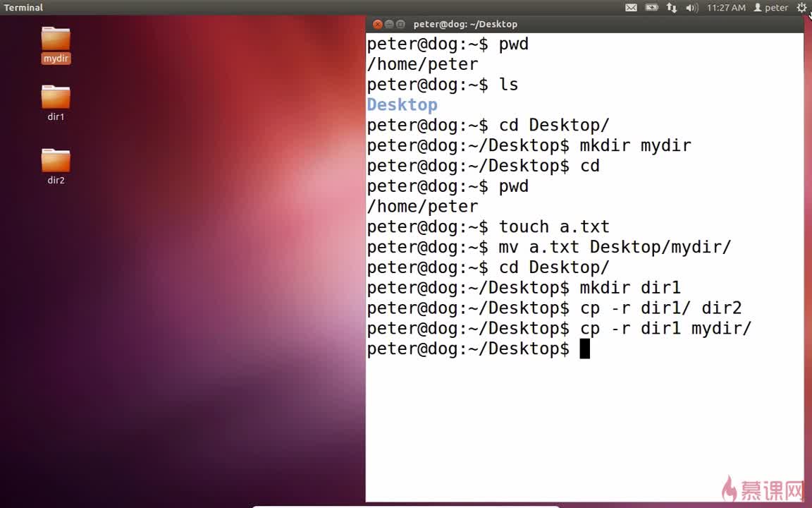
Task: Close the terminal window
Action: [x=378, y=25]
